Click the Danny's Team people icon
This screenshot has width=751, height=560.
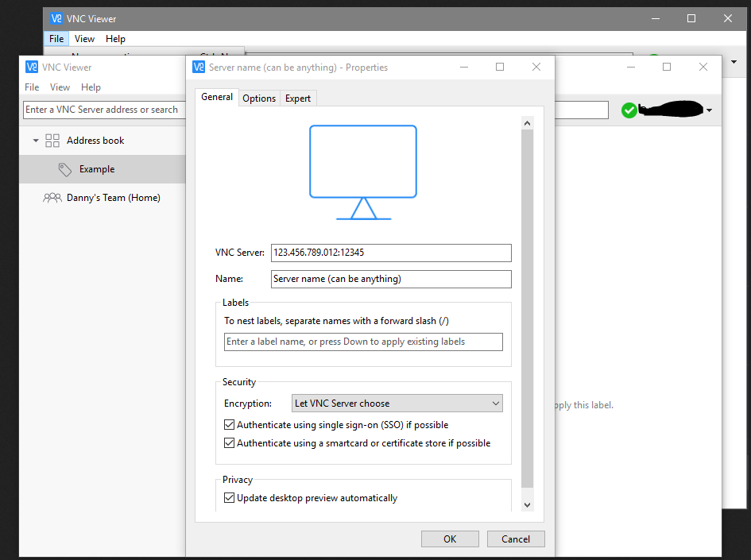[52, 198]
